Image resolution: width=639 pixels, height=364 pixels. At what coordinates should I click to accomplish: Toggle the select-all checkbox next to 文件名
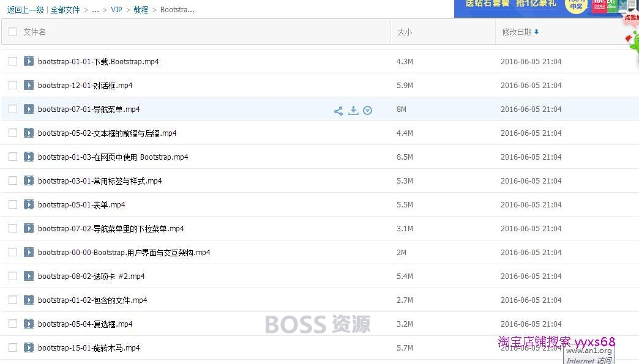tap(13, 32)
